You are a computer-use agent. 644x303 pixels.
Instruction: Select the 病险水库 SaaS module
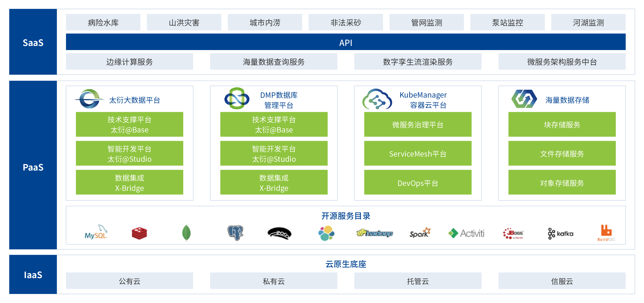pyautogui.click(x=103, y=22)
